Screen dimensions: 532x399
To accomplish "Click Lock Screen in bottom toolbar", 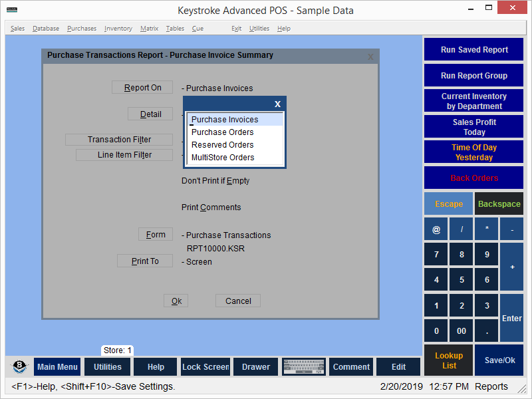I will [205, 366].
